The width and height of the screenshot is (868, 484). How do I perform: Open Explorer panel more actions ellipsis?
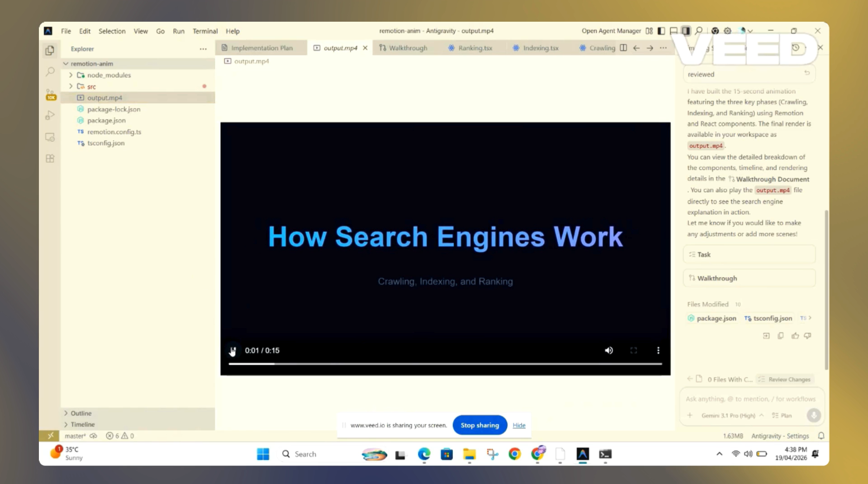click(203, 49)
